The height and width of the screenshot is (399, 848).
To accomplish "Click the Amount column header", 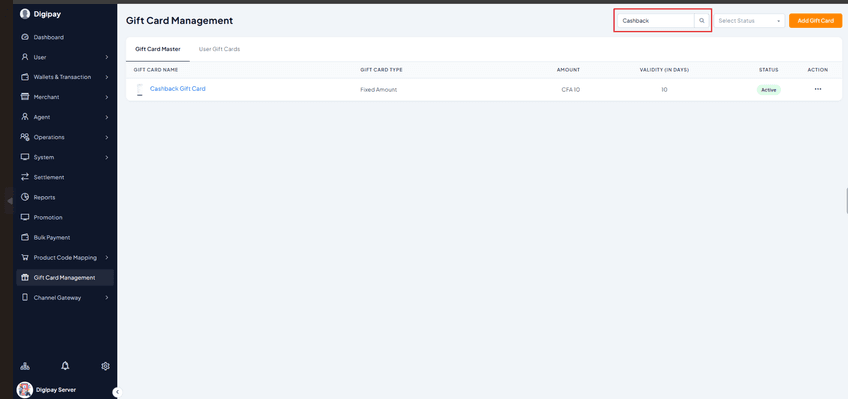I will tap(568, 70).
